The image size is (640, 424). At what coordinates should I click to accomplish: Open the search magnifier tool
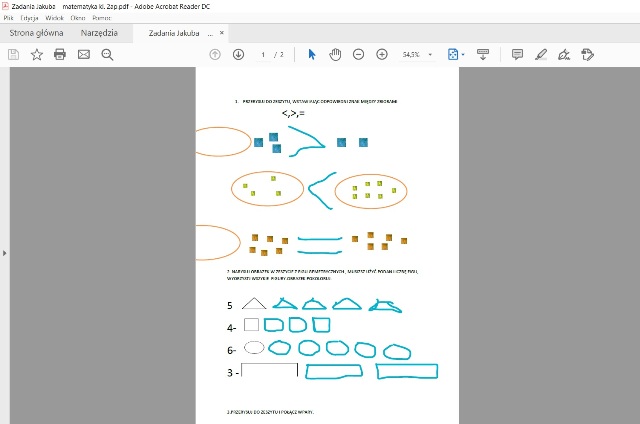coord(107,54)
